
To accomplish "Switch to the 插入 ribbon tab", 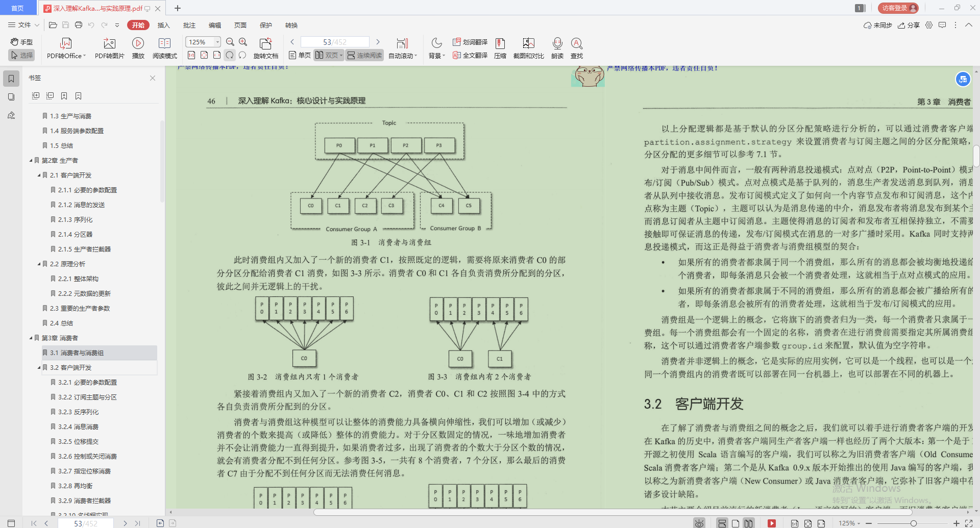I will pyautogui.click(x=163, y=24).
